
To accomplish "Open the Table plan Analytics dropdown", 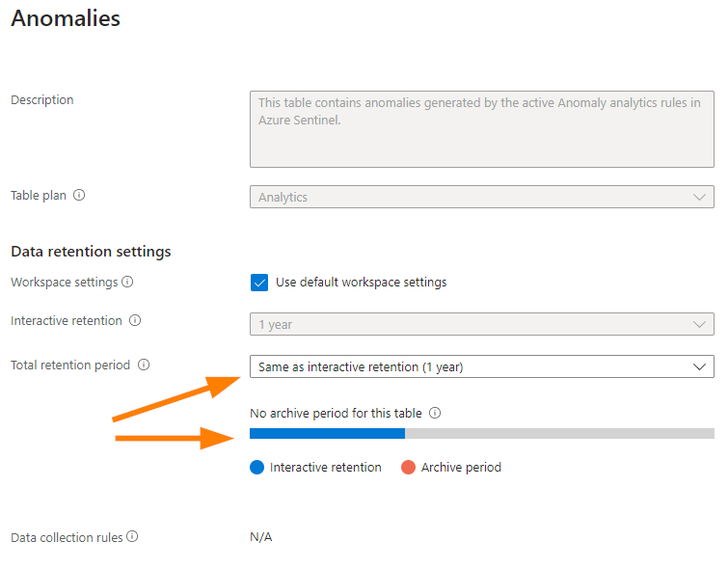I will coord(481,197).
